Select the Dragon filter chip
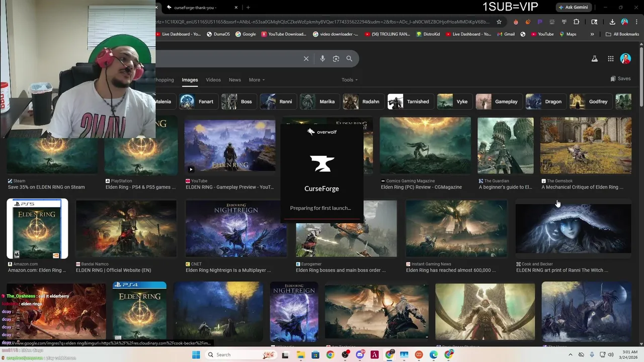644x362 pixels. (545, 102)
